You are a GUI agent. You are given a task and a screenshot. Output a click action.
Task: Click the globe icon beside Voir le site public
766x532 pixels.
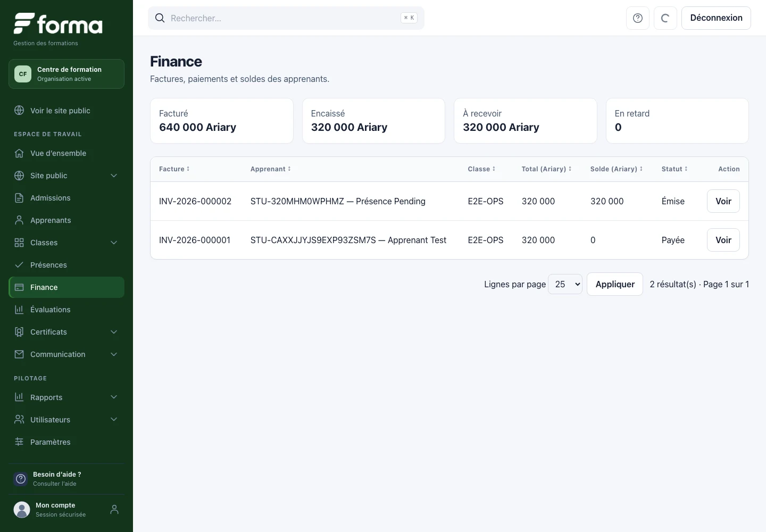(x=19, y=111)
